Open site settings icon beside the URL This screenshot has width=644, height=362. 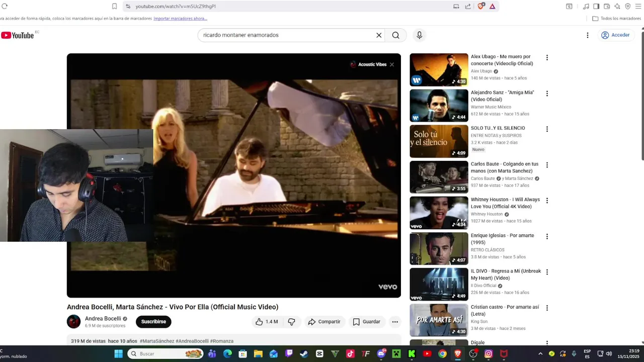click(x=128, y=6)
